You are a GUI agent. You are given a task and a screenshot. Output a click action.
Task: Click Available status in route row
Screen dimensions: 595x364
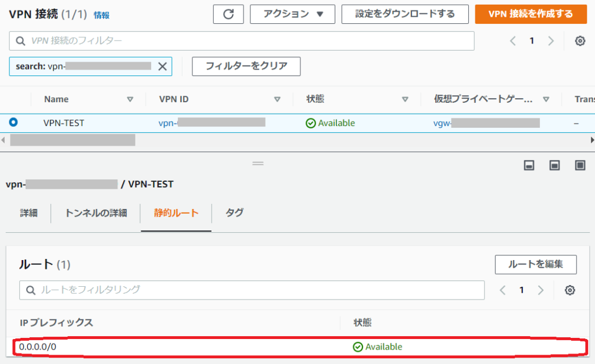(x=378, y=347)
